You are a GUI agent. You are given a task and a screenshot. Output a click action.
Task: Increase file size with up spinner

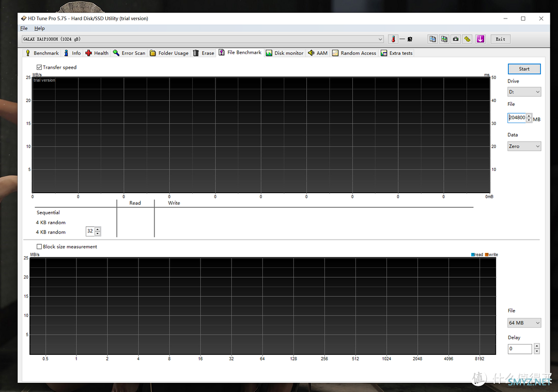pos(529,116)
